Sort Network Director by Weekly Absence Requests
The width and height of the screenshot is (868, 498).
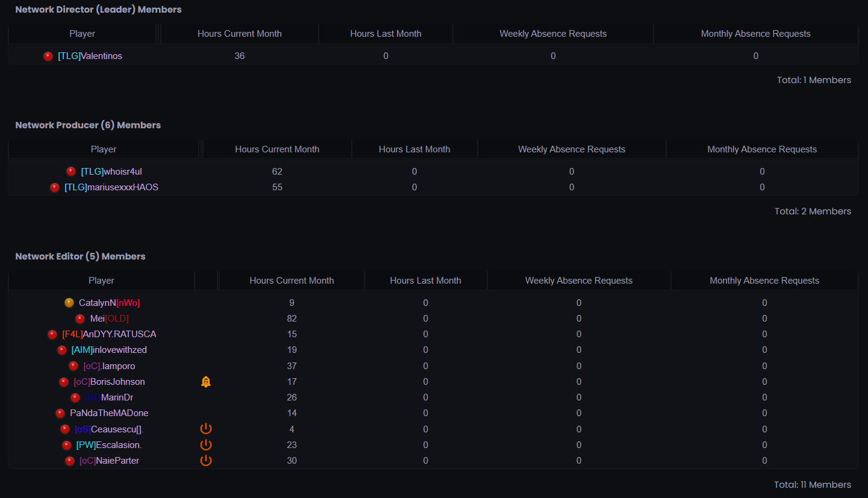pyautogui.click(x=553, y=34)
